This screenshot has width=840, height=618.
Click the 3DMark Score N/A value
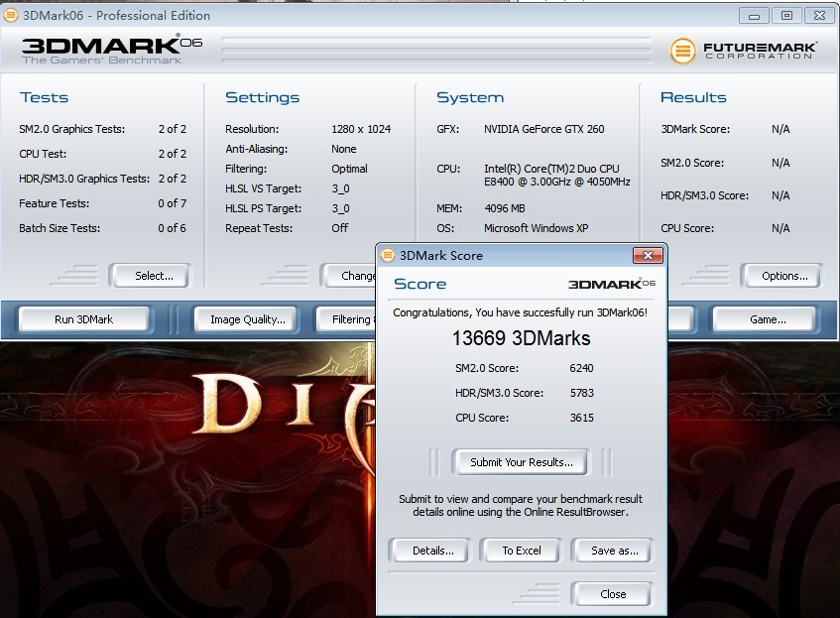click(x=780, y=129)
